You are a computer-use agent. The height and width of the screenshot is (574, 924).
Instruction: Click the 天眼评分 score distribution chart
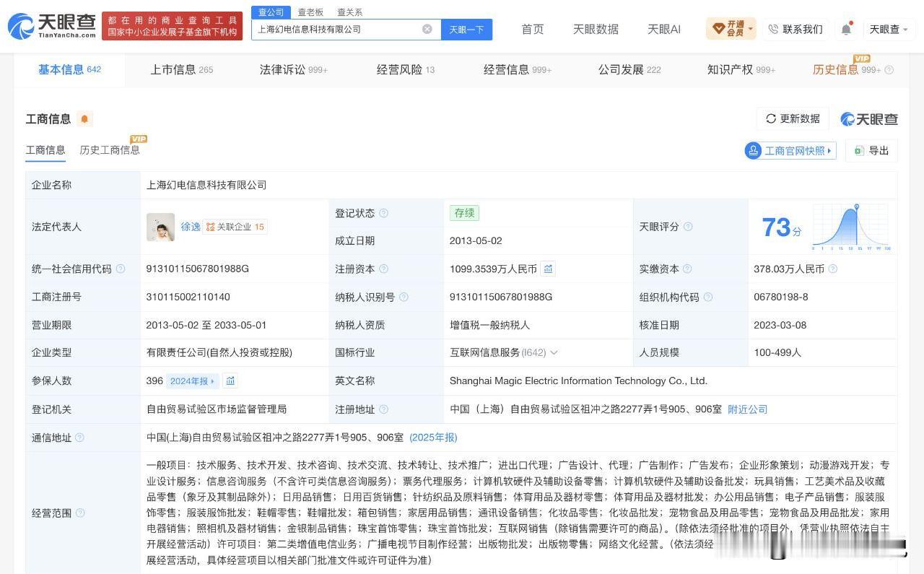[x=851, y=227]
